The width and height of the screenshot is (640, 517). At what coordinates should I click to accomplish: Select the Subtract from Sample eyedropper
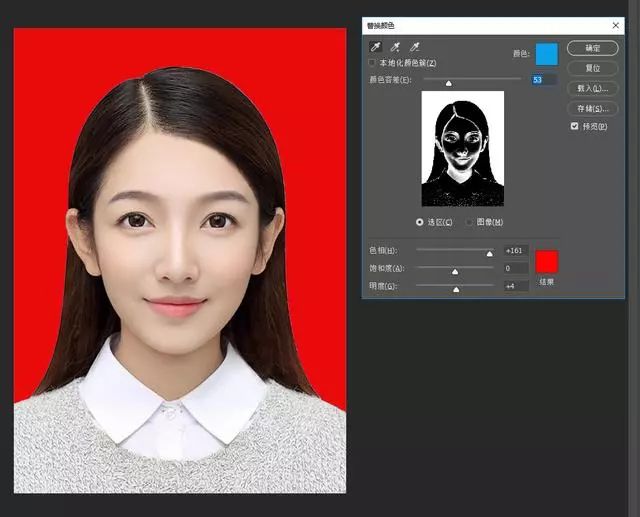414,47
